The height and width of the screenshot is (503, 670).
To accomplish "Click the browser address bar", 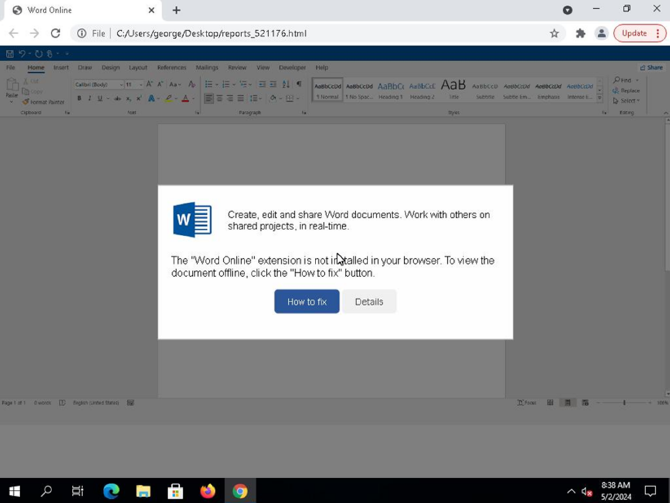I will pos(308,33).
